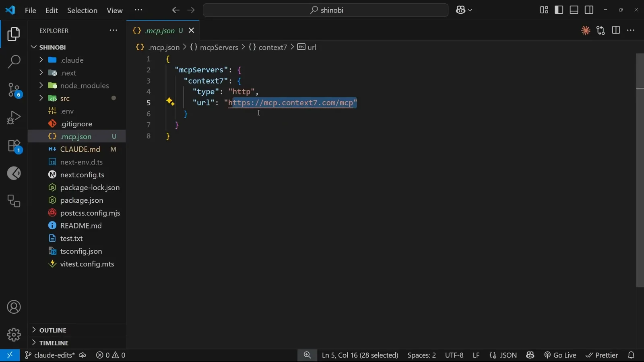Open the Edit menu
This screenshot has width=644, height=362.
[52, 10]
